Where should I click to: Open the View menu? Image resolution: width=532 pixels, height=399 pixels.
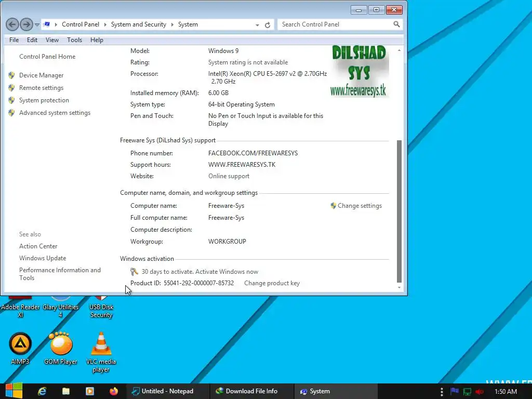[x=52, y=40]
